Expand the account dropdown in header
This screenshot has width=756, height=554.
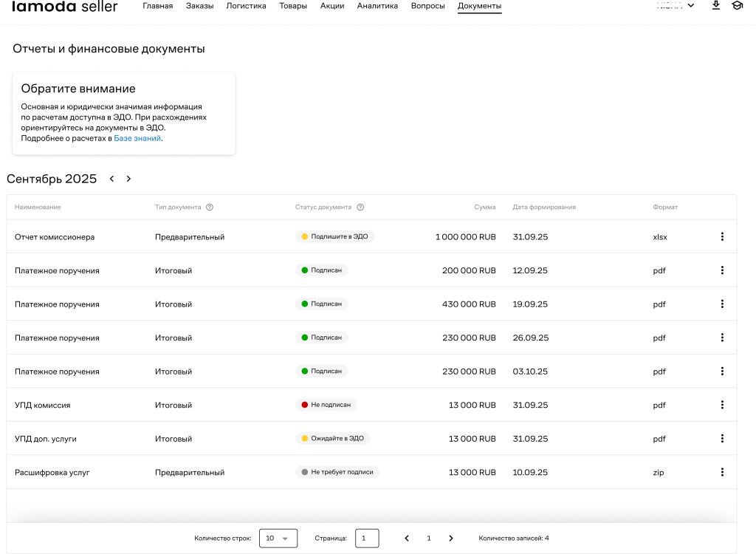coord(676,6)
